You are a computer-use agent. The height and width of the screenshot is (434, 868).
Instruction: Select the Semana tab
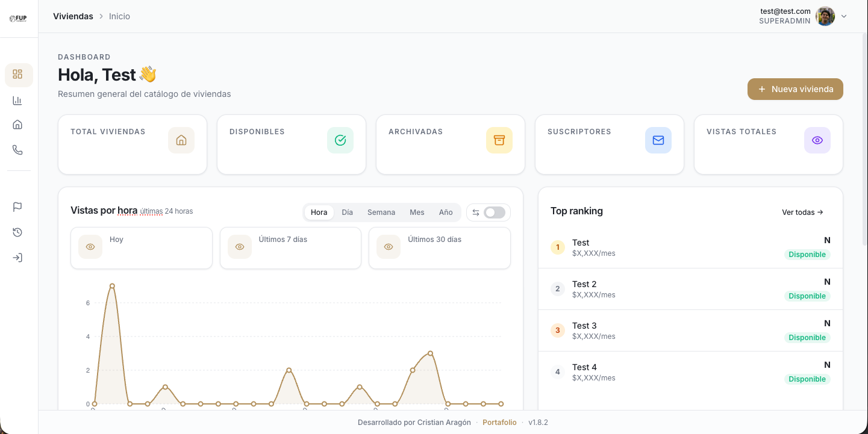pos(381,212)
